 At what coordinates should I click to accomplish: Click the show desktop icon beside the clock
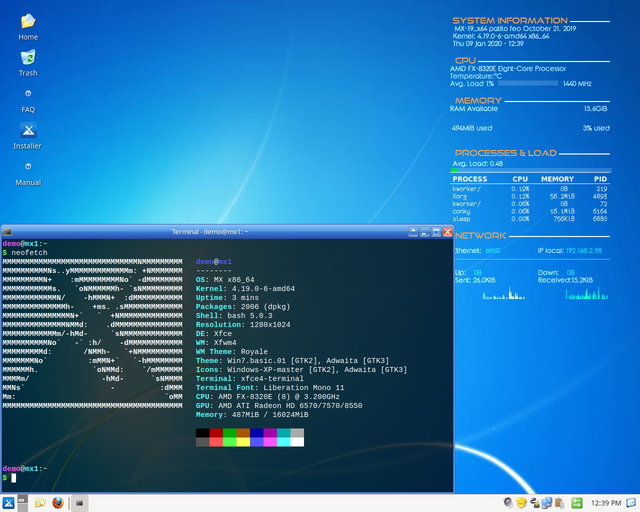click(631, 503)
